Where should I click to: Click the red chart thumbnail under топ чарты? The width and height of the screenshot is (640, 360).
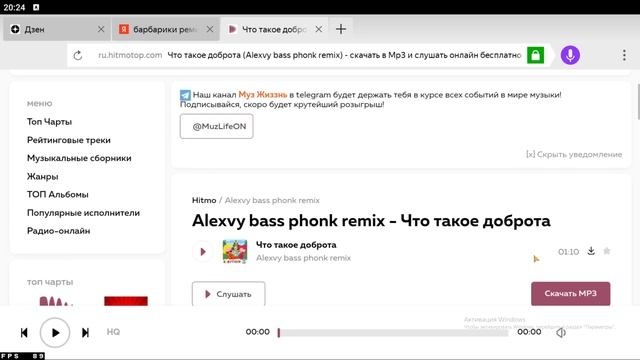coord(126,301)
